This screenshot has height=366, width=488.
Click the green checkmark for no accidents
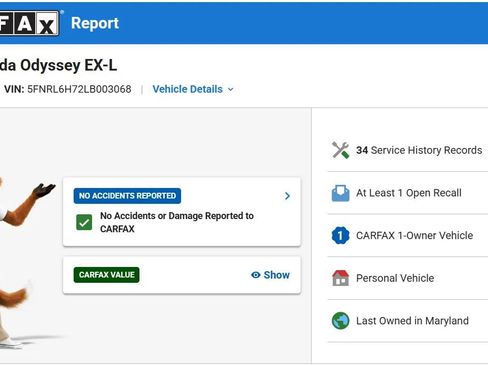[x=84, y=222]
